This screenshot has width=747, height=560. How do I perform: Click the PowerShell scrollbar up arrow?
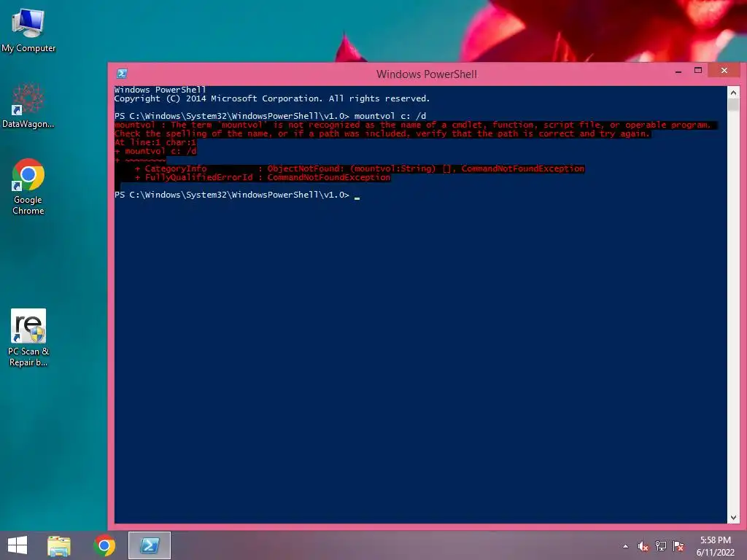tap(733, 93)
